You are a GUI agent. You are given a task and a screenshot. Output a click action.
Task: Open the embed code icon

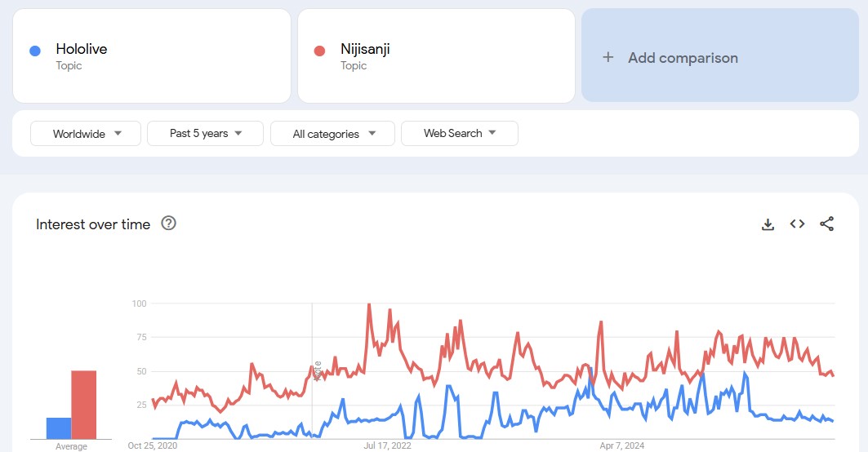point(797,224)
